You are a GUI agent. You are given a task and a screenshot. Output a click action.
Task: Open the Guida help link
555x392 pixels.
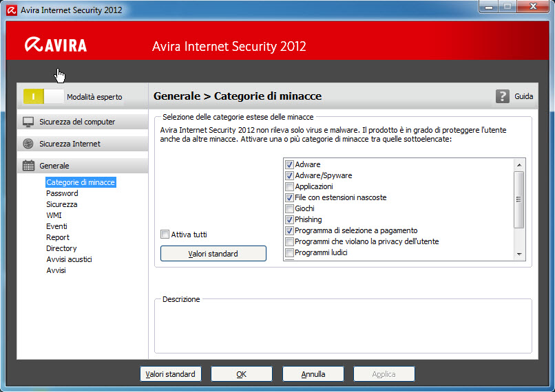click(523, 96)
